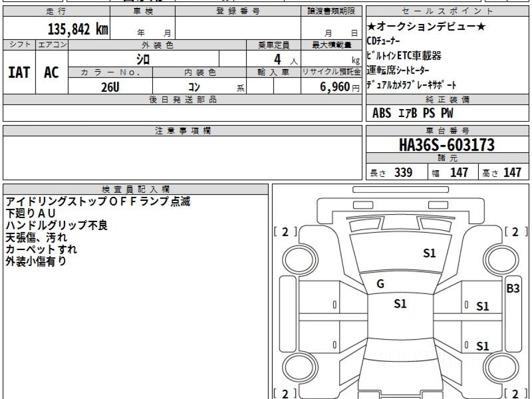Click the recycle deposit value 6,960円
532x399 pixels.
tap(340, 87)
